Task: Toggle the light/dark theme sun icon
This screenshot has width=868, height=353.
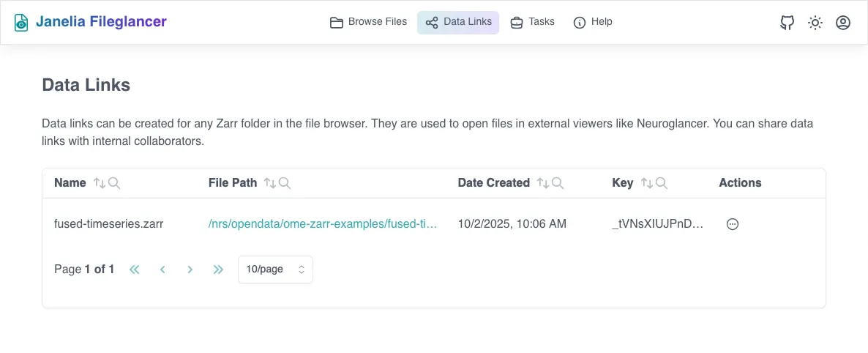Action: (x=815, y=23)
